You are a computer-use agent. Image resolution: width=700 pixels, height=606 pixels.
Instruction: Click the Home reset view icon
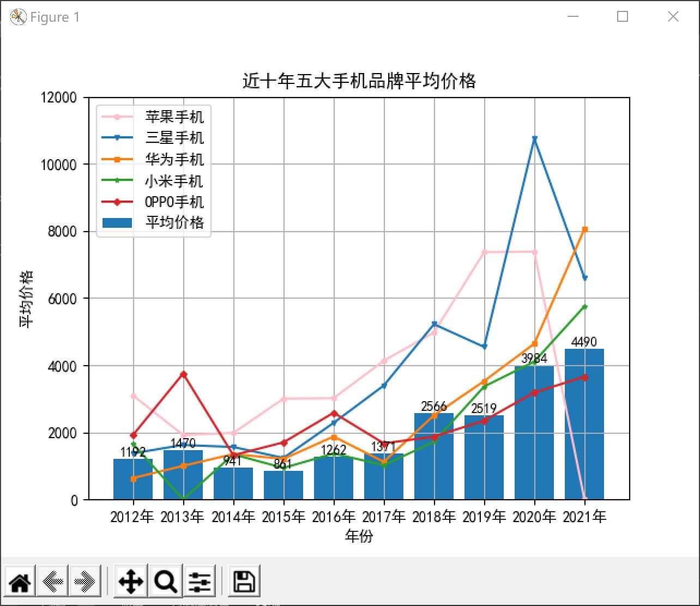point(20,581)
